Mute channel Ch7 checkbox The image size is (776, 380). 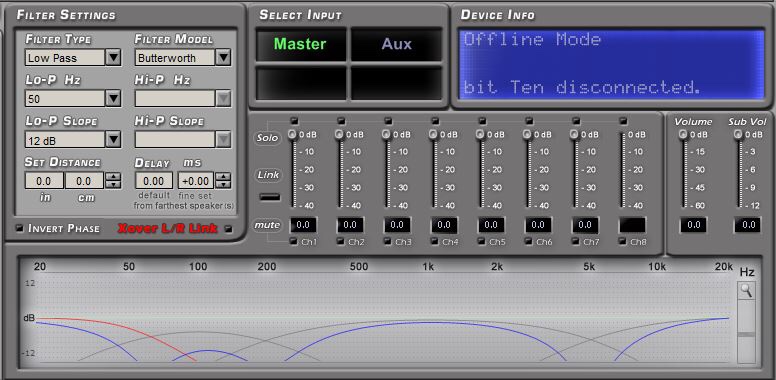576,241
